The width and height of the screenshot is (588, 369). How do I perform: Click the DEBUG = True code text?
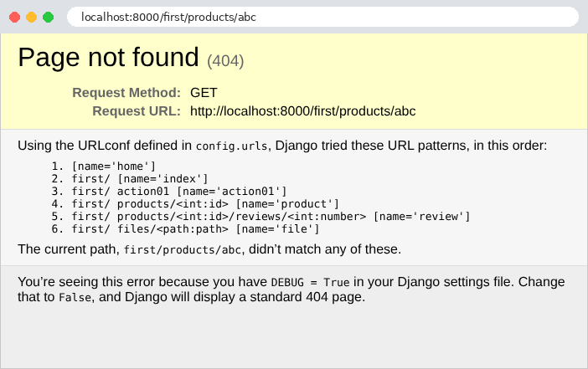310,283
